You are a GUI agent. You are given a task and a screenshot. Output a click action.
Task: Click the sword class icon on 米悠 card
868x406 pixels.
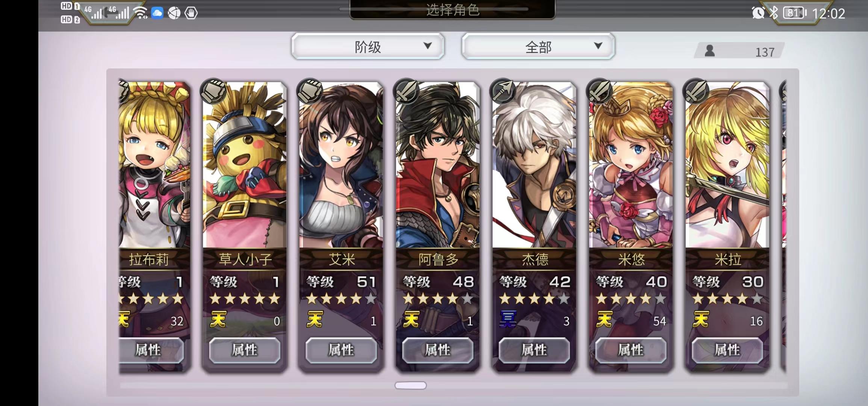599,91
